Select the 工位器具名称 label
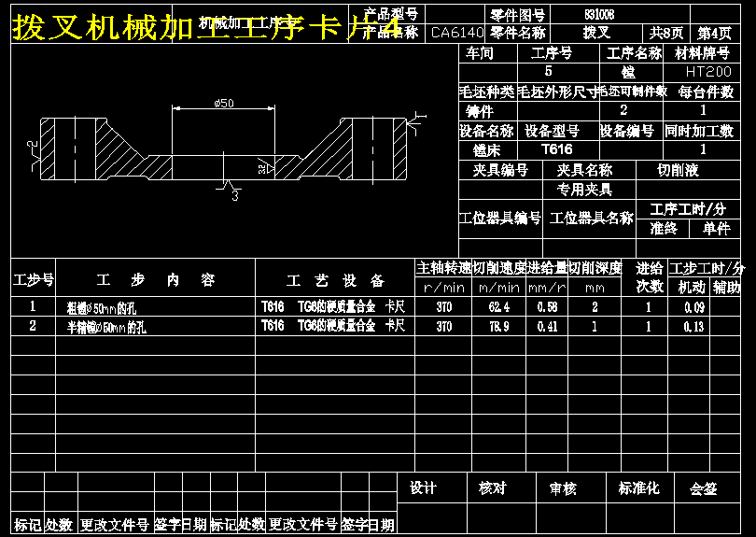The height and width of the screenshot is (537, 756). (x=592, y=219)
